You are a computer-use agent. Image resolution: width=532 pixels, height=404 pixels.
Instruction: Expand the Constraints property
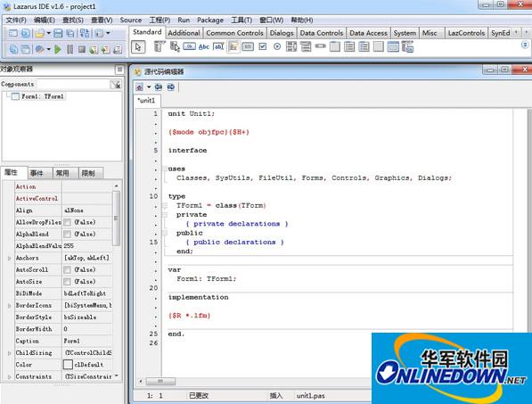pyautogui.click(x=9, y=377)
